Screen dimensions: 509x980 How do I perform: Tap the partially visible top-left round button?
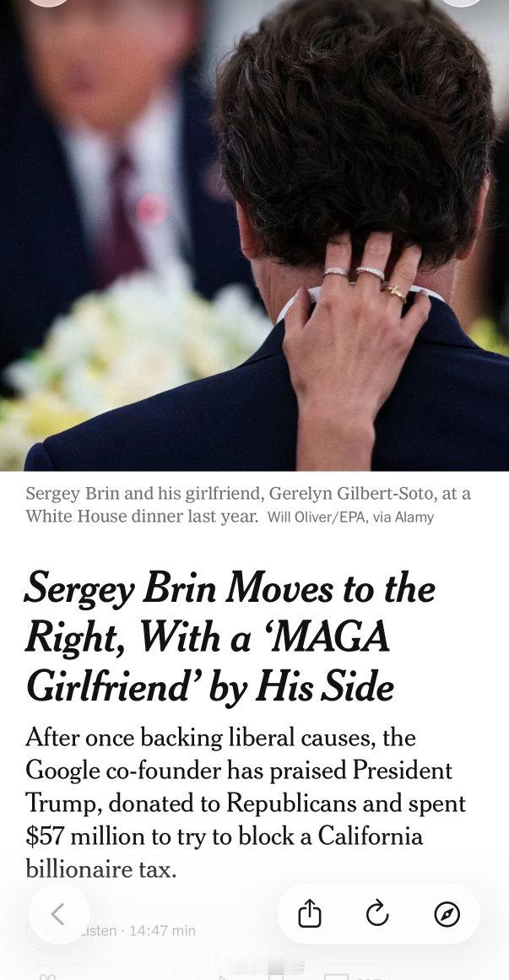[48, 3]
